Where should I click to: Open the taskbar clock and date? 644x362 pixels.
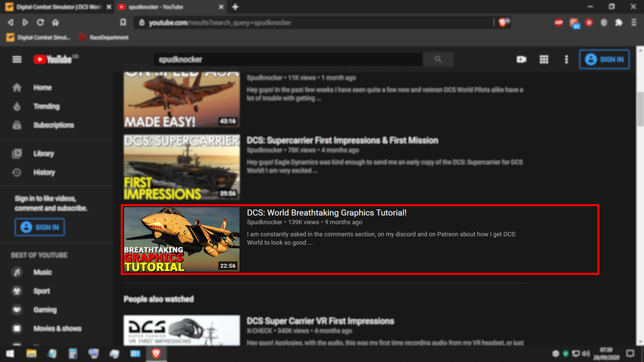point(606,354)
